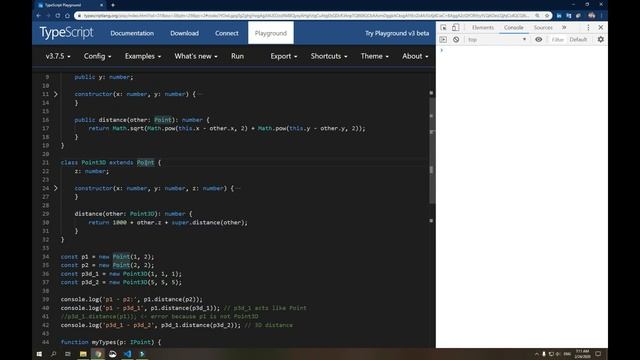Click the taskbar clock
640x360 pixels.
coord(582,354)
